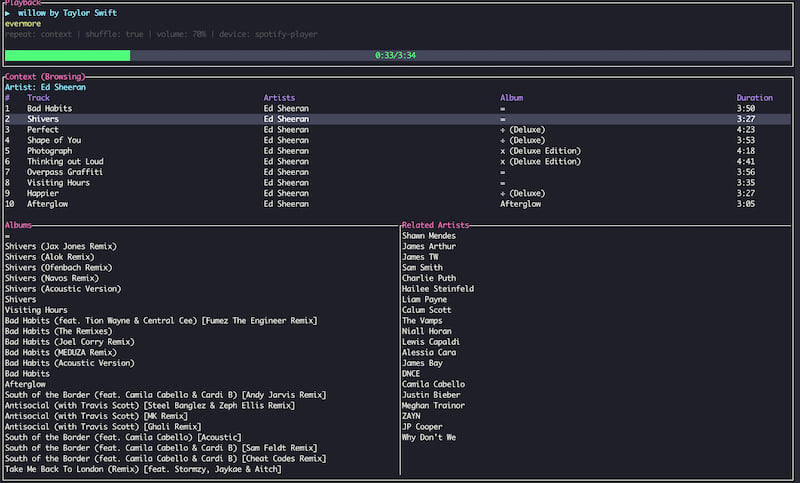Open album 'Bad Habits (Acoustic Version)'
The width and height of the screenshot is (800, 483).
point(69,363)
